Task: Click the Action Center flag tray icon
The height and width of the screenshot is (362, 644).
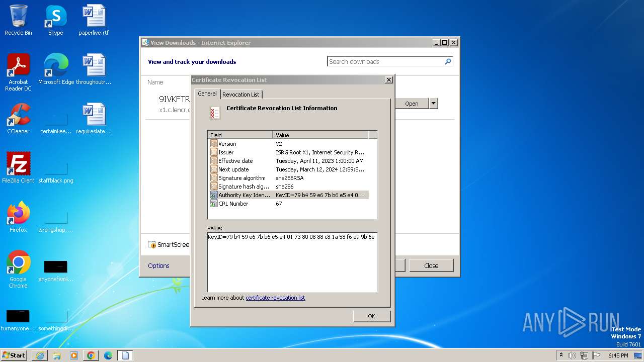Action: 596,355
